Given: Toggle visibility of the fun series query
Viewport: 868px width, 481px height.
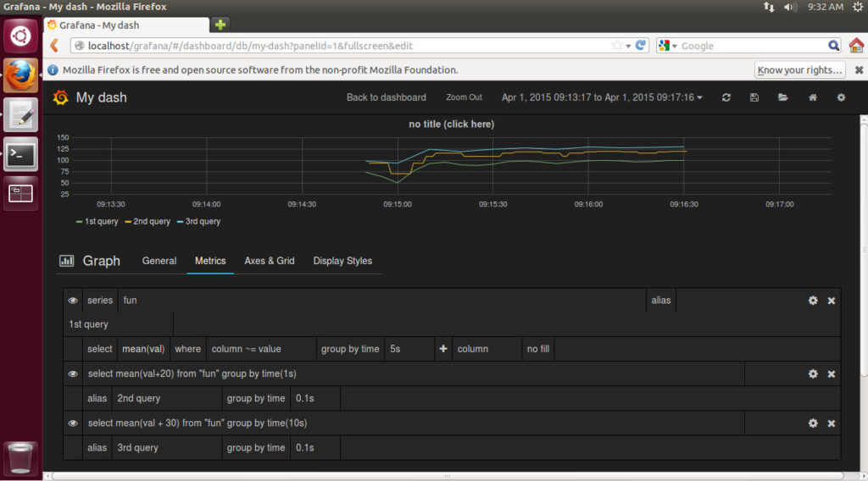Looking at the screenshot, I should 73,301.
